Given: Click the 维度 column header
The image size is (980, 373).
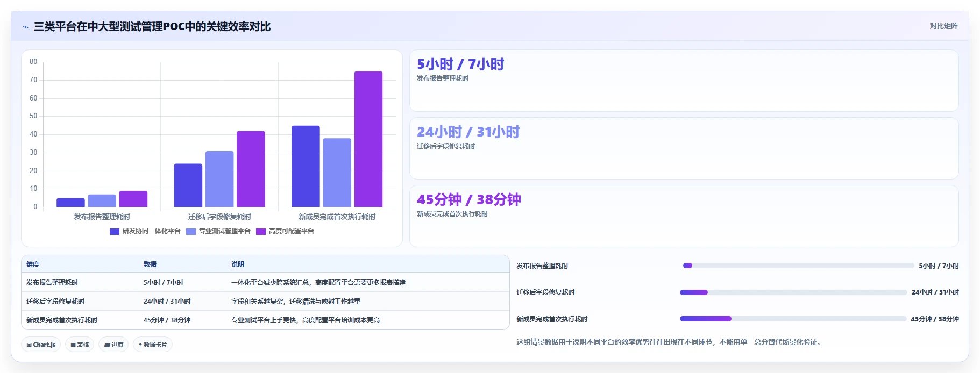Looking at the screenshot, I should (x=33, y=264).
